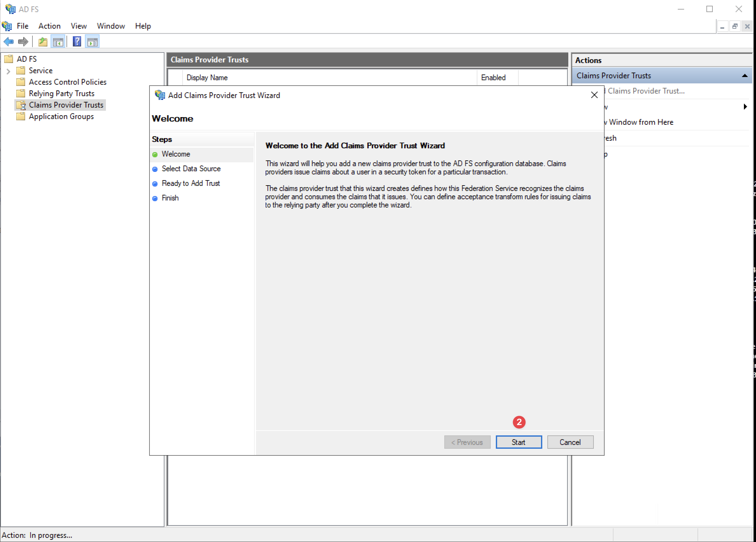This screenshot has height=542, width=756.
Task: Click Cancel in the wizard
Action: [570, 442]
